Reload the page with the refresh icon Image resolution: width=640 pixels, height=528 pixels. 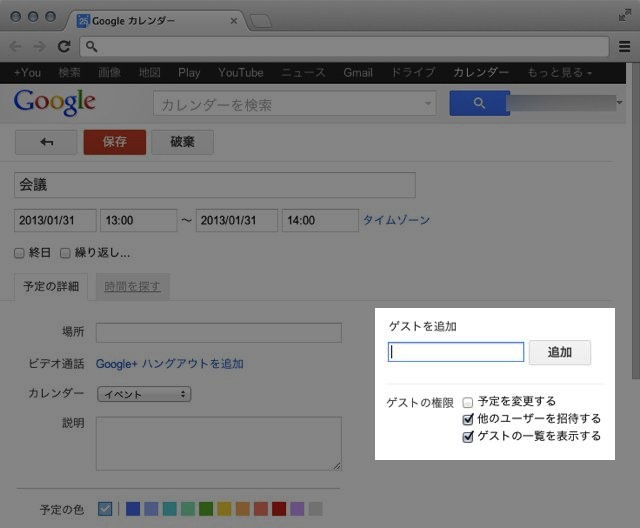pyautogui.click(x=64, y=47)
